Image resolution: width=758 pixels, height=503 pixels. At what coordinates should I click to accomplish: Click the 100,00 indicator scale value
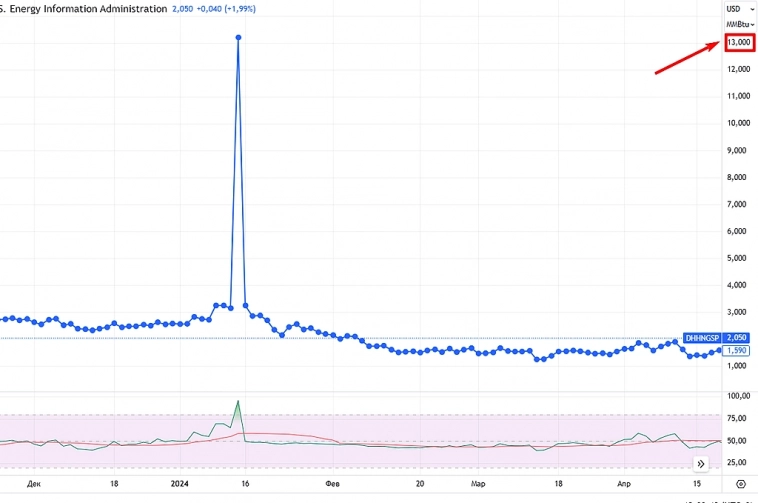[x=739, y=397]
